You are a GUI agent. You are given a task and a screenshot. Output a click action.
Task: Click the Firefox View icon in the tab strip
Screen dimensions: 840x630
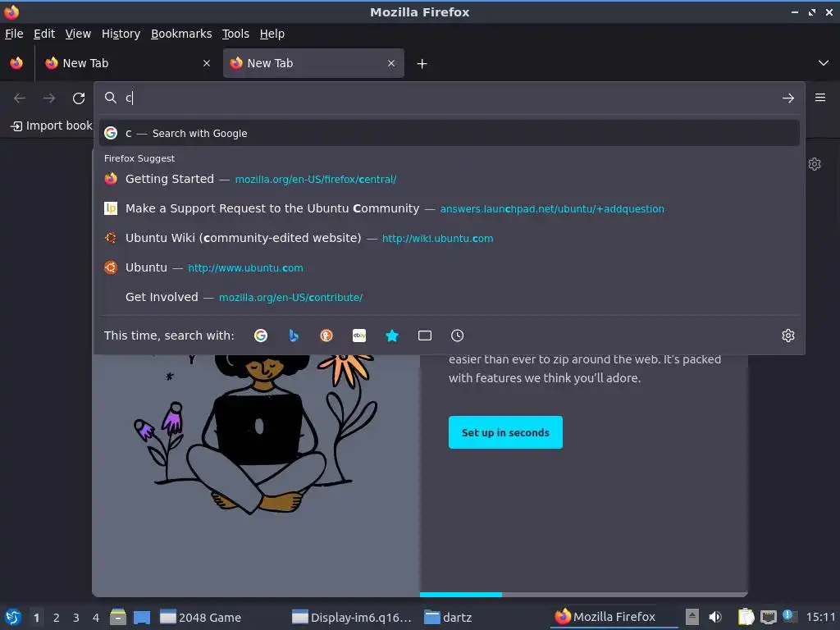click(16, 63)
